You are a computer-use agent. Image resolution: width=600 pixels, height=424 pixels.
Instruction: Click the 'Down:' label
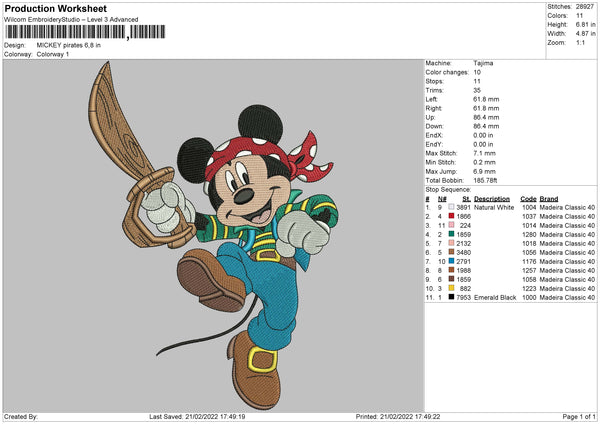[434, 126]
